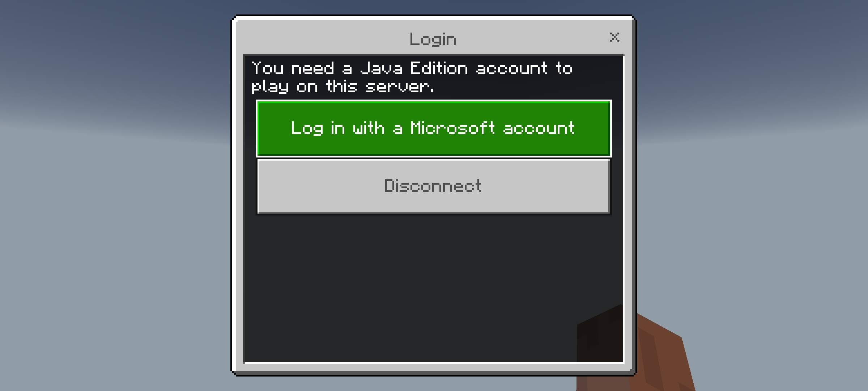This screenshot has height=391, width=868.
Task: Click Log in with a Microsoft account
Action: click(x=434, y=129)
